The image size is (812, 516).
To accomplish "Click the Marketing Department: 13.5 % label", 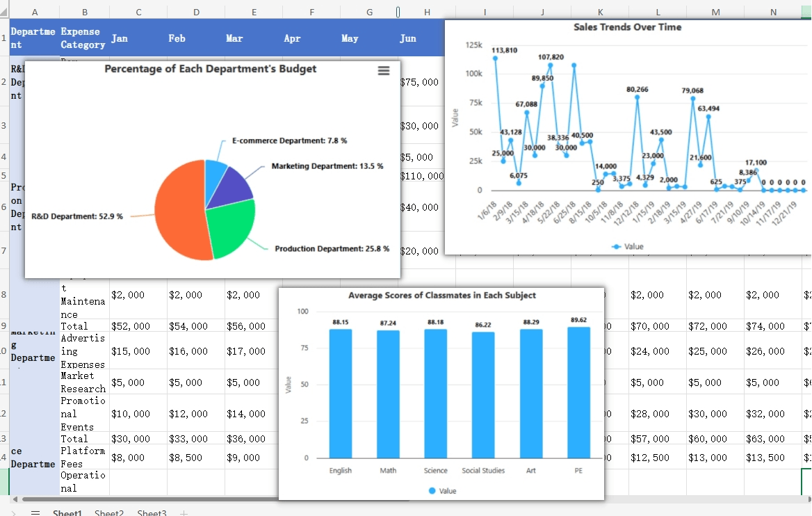I will point(327,166).
